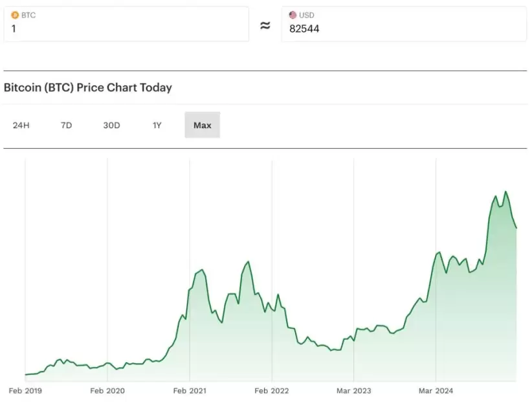Click the USD amount input field
Image resolution: width=532 pixels, height=402 pixels.
coord(404,24)
